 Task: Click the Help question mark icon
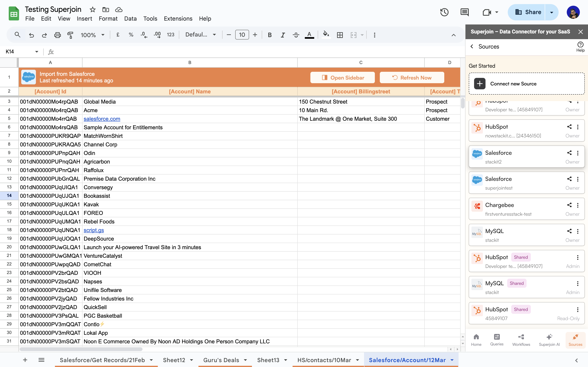(x=580, y=45)
